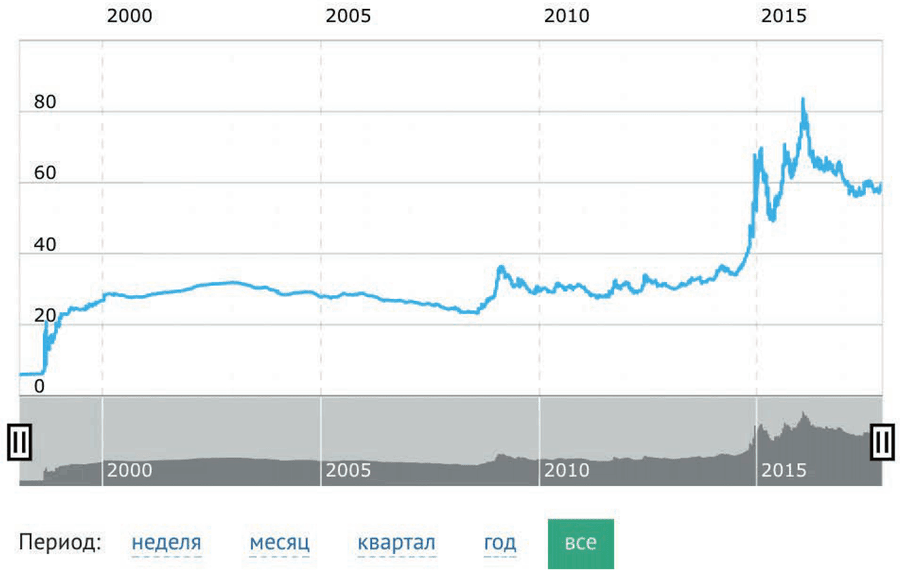The image size is (900, 570).
Task: Click the 80 value on the y-axis
Action: point(45,102)
